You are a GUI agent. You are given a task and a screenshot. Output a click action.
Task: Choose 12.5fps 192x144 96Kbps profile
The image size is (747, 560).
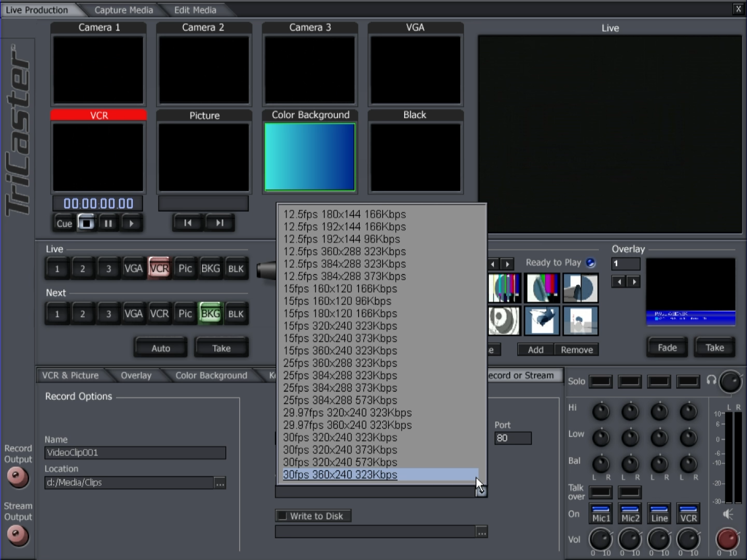(x=380, y=239)
